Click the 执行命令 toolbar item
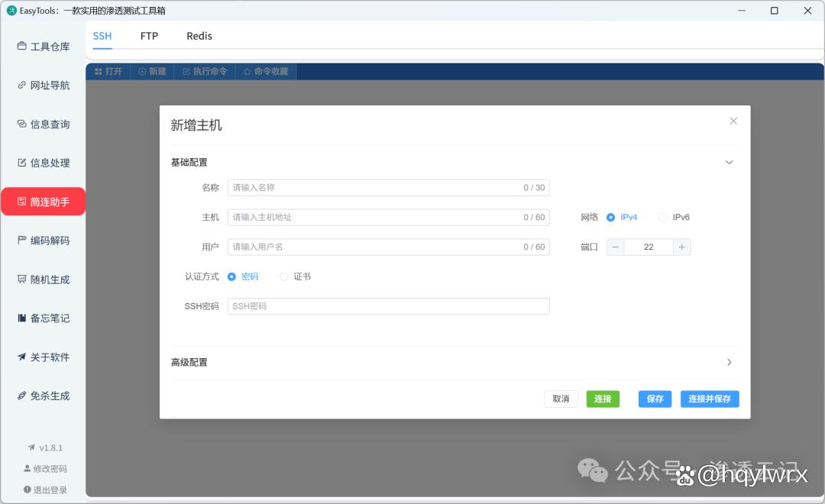Viewport: 825px width, 504px height. (x=205, y=71)
